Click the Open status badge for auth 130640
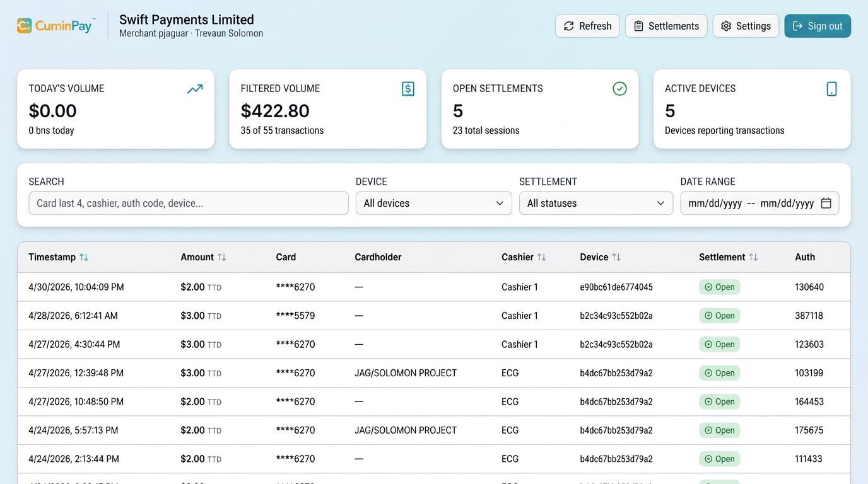 click(719, 287)
